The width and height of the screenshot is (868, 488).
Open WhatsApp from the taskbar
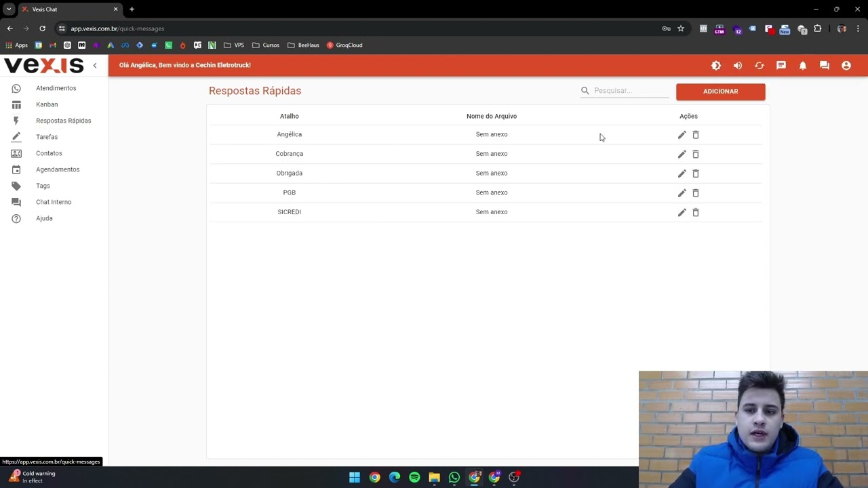[454, 477]
